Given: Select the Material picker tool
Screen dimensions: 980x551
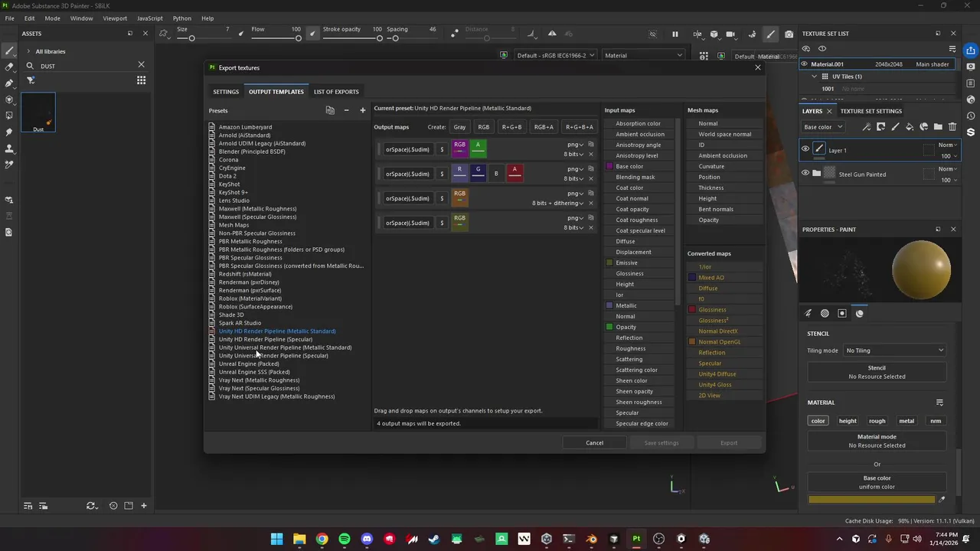Looking at the screenshot, I should 9,165.
